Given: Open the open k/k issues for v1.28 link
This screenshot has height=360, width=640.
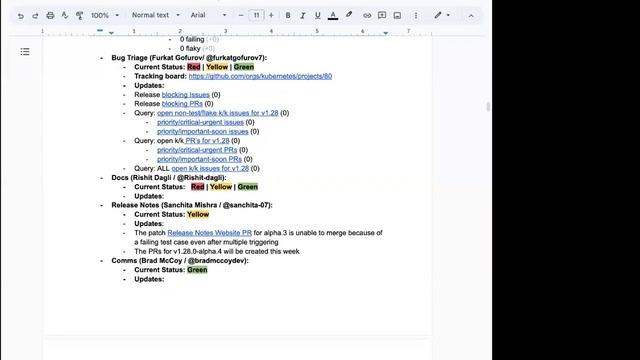Looking at the screenshot, I should (x=210, y=168).
